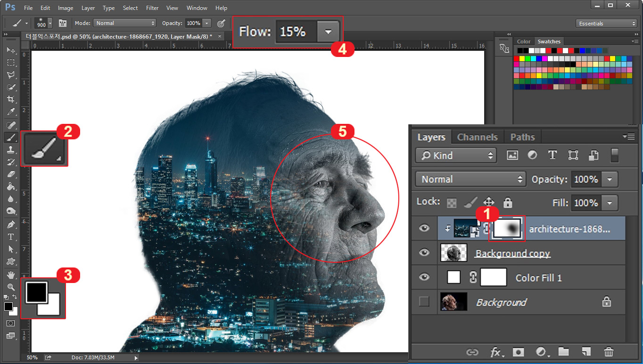
Task: Open the Essentials workspace dropdown
Action: [x=606, y=24]
